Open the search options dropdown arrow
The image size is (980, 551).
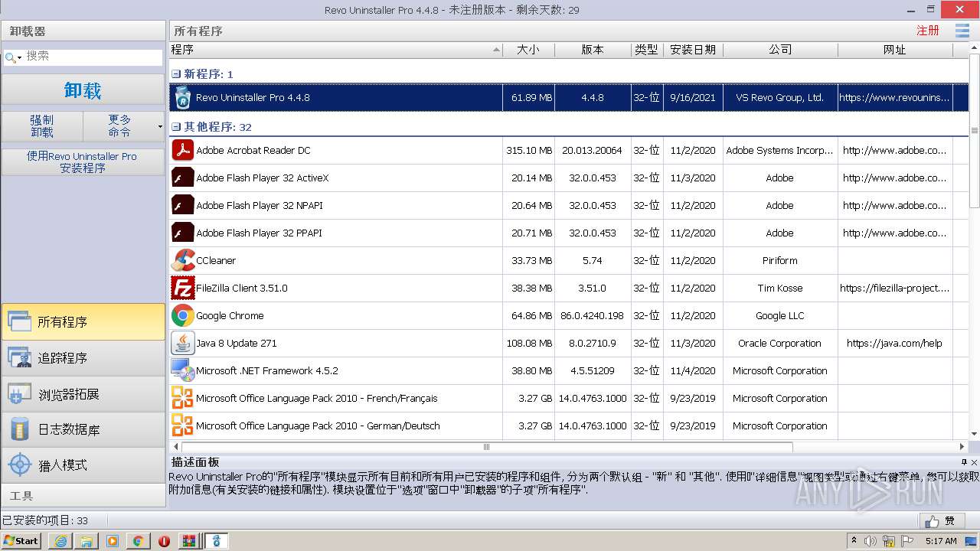(19, 57)
